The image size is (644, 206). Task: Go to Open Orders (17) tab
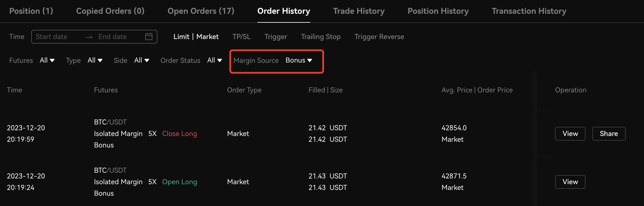[201, 11]
